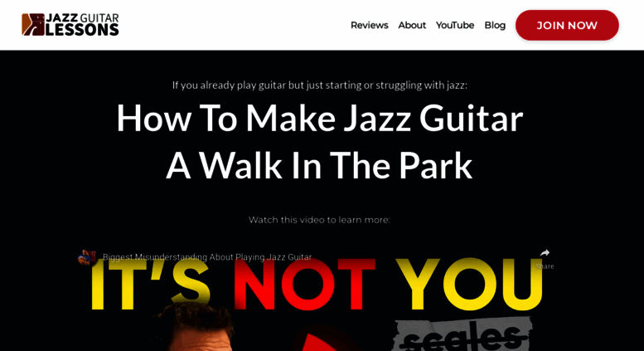Go to the About page
Viewport: 644px width, 351px height.
pos(412,25)
